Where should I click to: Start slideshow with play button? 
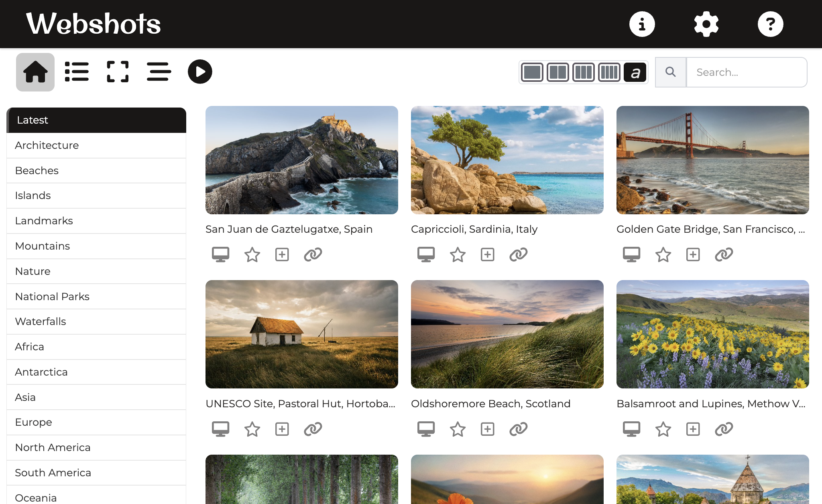coord(200,72)
